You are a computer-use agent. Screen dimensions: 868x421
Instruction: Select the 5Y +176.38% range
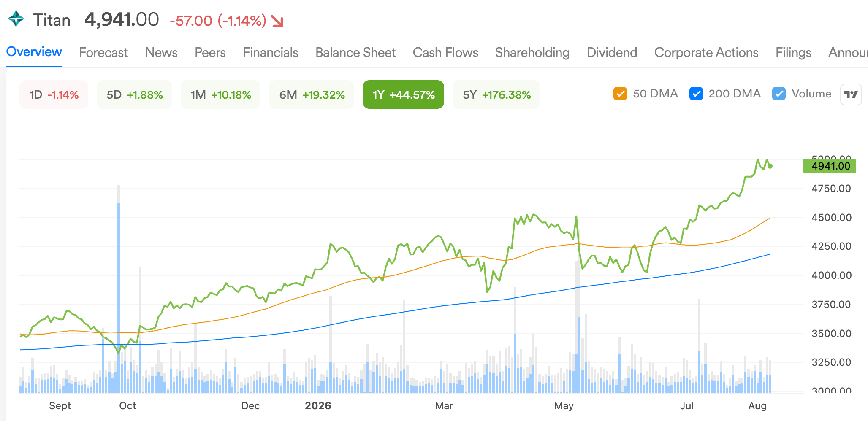click(496, 94)
